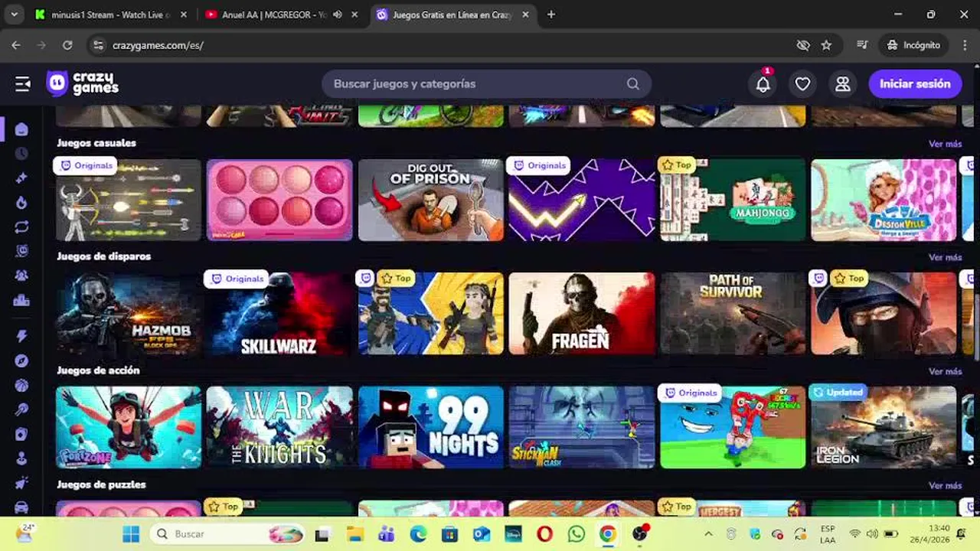Click the taskbar Buscar search box

click(228, 534)
